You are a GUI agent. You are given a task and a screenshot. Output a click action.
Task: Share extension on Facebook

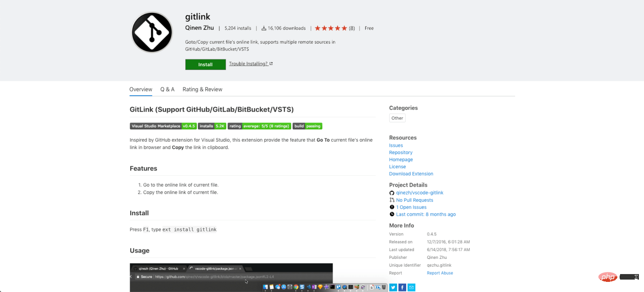click(x=402, y=287)
